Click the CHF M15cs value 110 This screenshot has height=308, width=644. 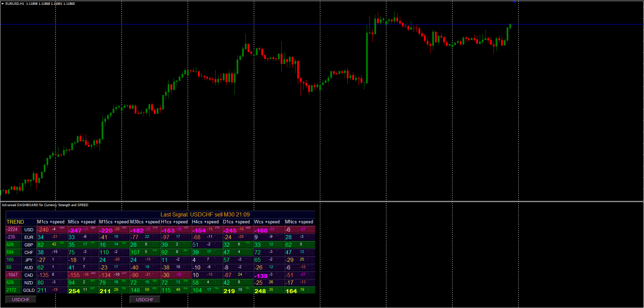[x=104, y=253]
